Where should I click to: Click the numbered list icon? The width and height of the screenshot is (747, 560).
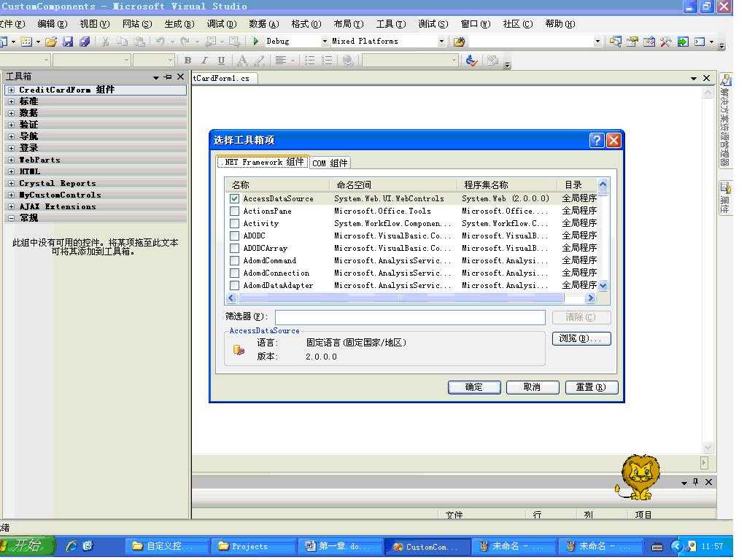point(327,61)
